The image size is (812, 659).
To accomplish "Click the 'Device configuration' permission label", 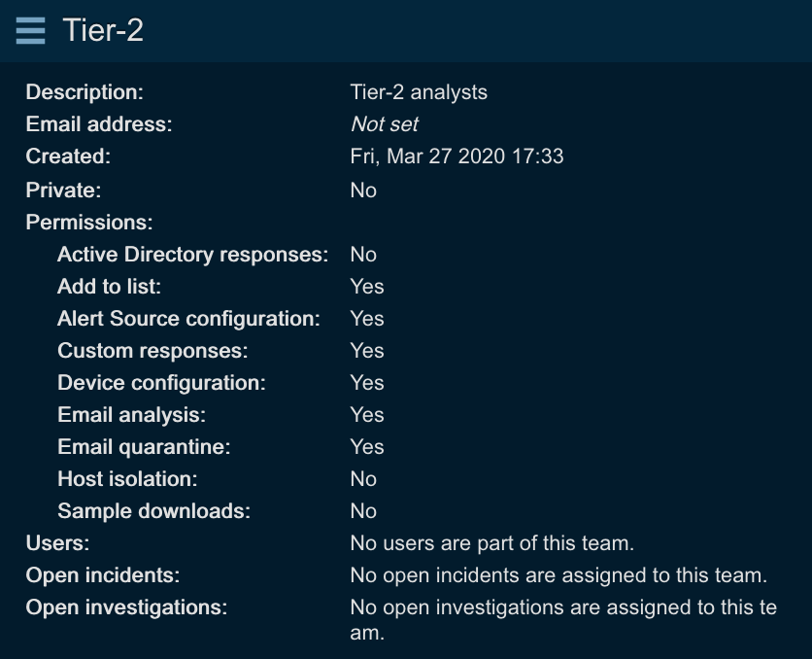I will [x=161, y=383].
